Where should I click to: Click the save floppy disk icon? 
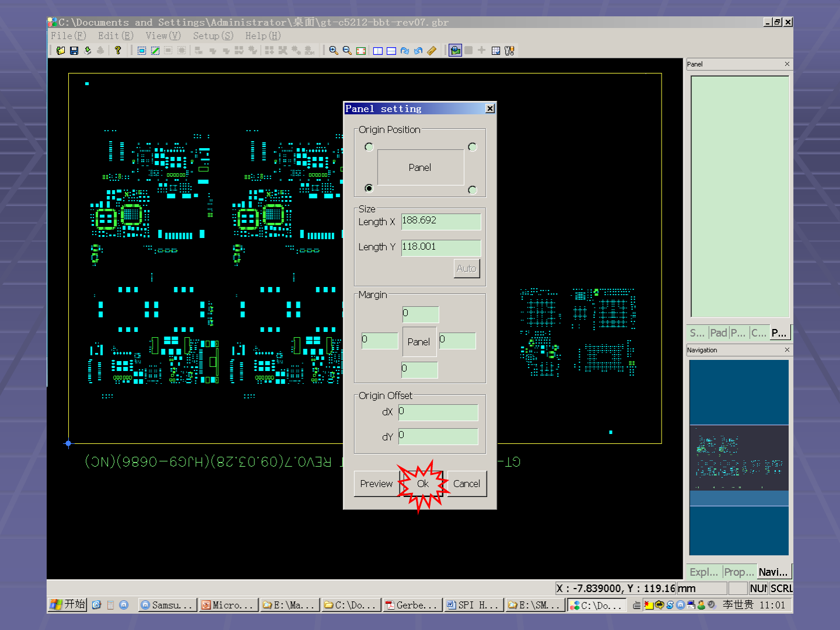pos(74,51)
